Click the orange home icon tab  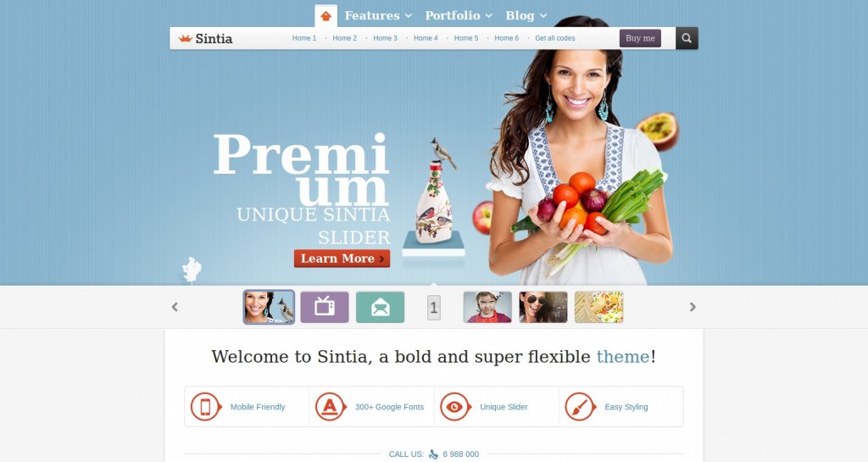point(326,16)
